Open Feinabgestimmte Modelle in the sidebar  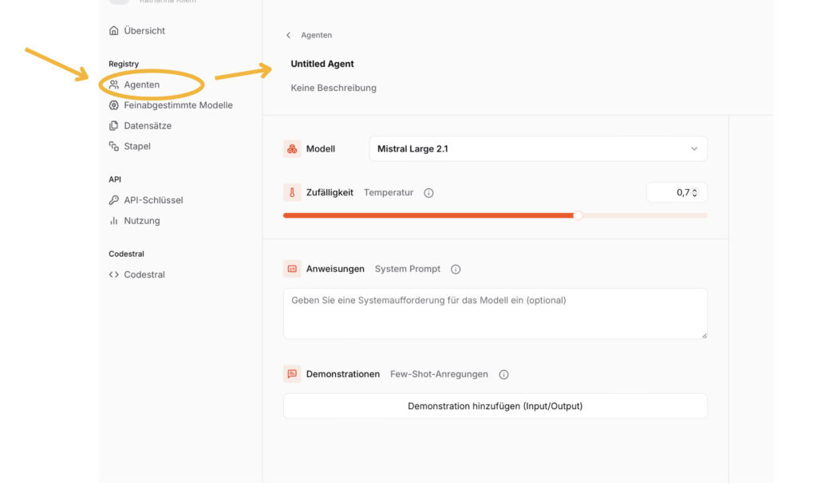178,105
